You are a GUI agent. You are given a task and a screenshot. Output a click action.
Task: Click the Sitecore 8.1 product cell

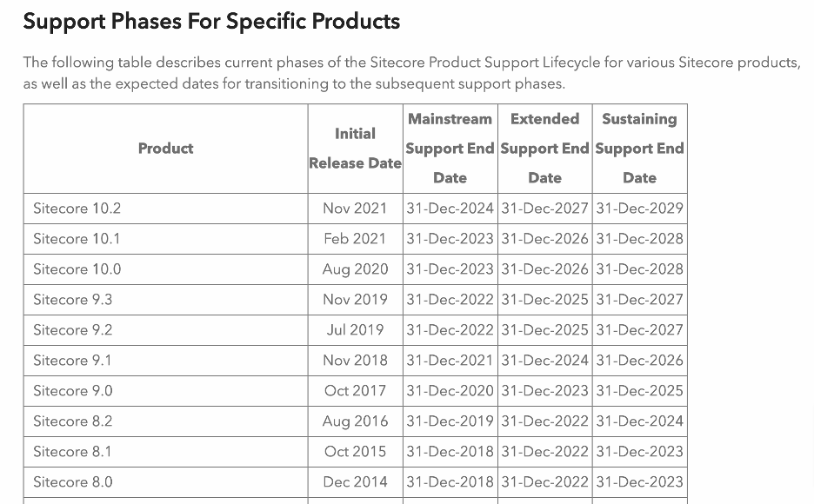[73, 452]
